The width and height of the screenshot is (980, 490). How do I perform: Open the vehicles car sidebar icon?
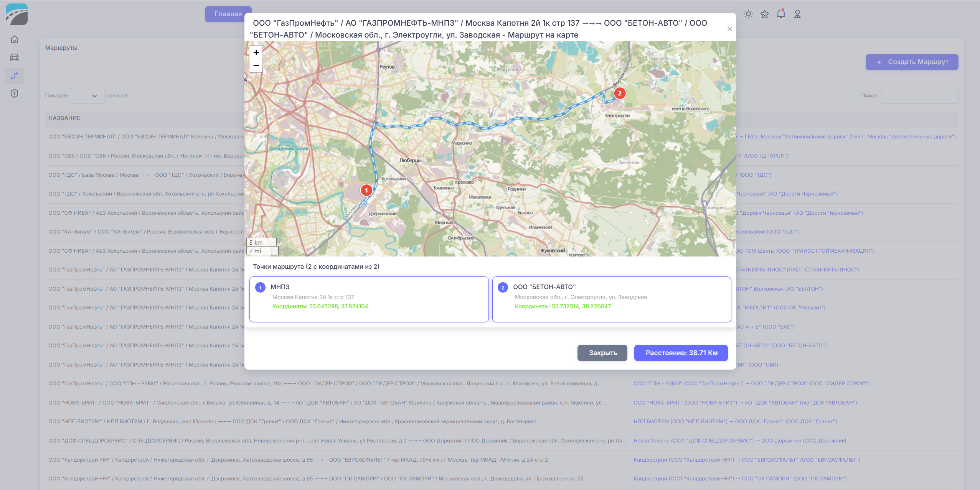click(15, 58)
